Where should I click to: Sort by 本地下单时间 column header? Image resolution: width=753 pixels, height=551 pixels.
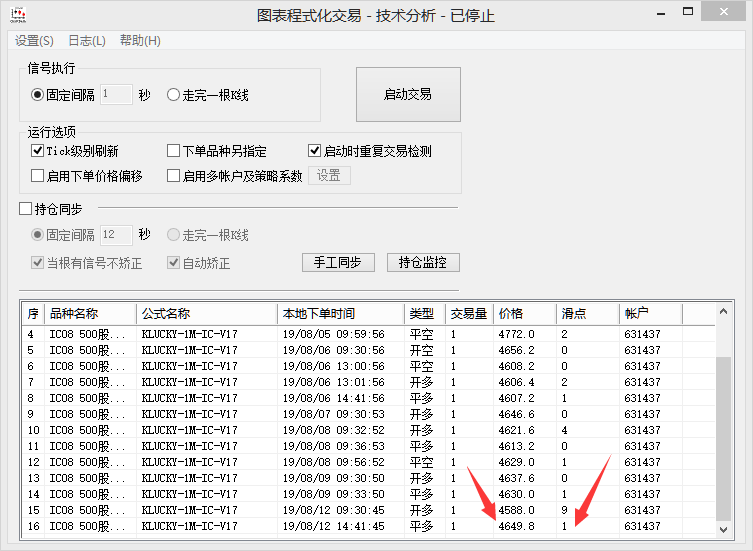tap(341, 314)
